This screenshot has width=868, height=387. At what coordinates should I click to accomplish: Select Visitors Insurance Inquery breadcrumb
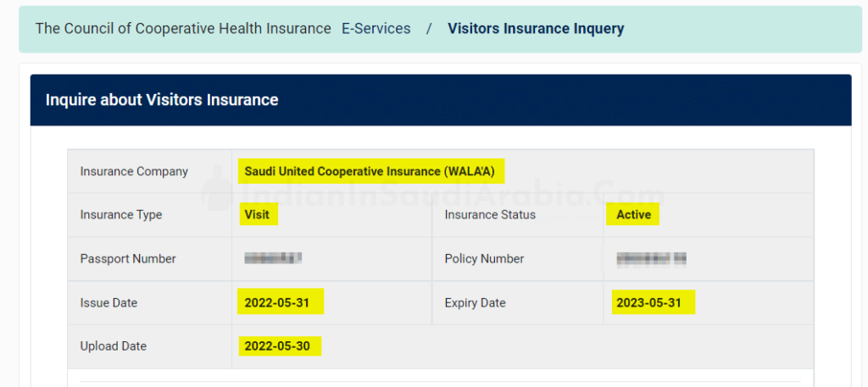[536, 29]
